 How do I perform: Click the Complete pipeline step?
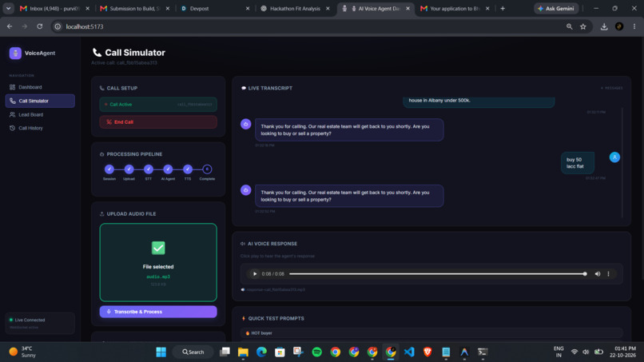click(207, 169)
